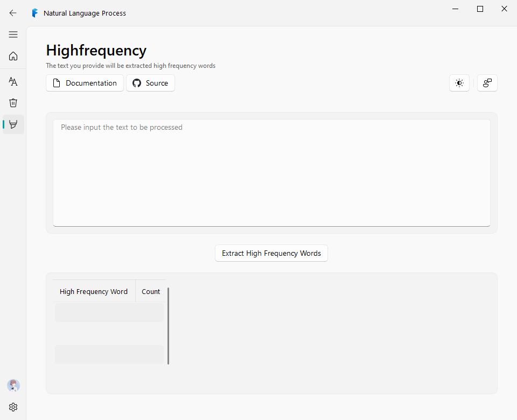517x420 pixels.
Task: Click the app logo in the title bar
Action: [x=34, y=12]
